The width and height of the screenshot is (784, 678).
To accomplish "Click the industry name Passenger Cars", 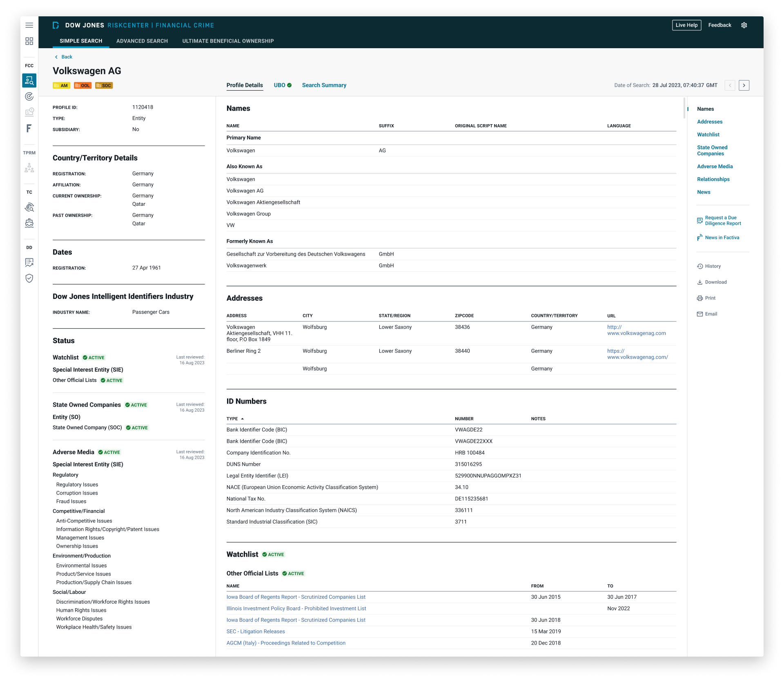I will tap(151, 312).
